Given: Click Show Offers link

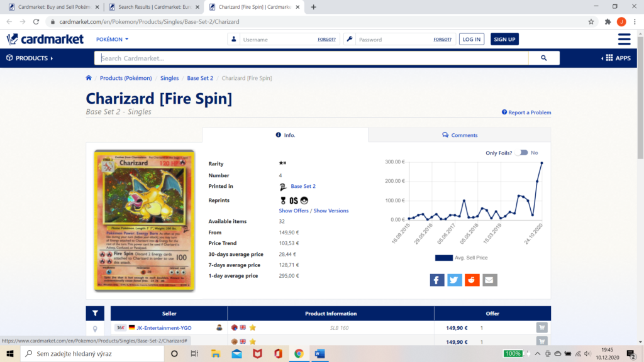Looking at the screenshot, I should pyautogui.click(x=294, y=211).
